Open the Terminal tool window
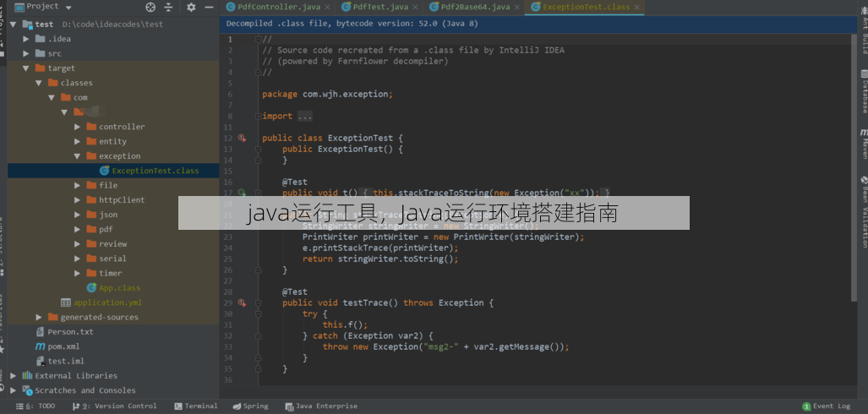This screenshot has height=414, width=868. [x=196, y=406]
